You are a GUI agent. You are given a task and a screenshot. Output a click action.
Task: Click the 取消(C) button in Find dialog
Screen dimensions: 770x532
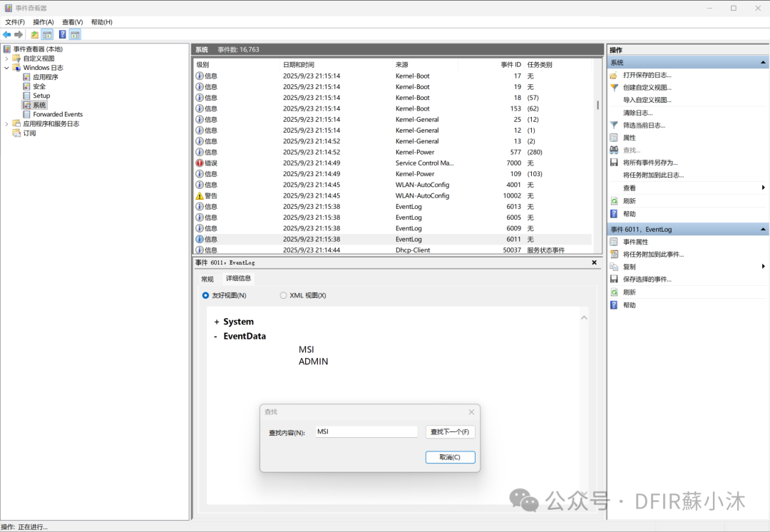450,457
